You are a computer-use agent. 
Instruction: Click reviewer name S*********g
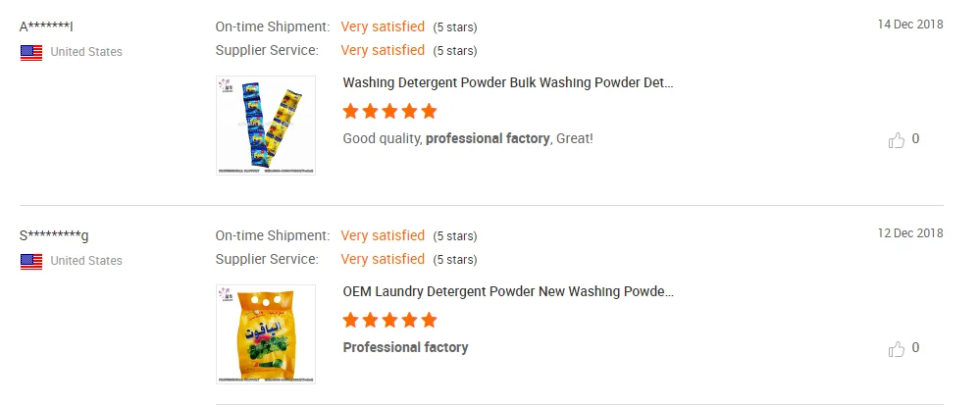point(54,235)
